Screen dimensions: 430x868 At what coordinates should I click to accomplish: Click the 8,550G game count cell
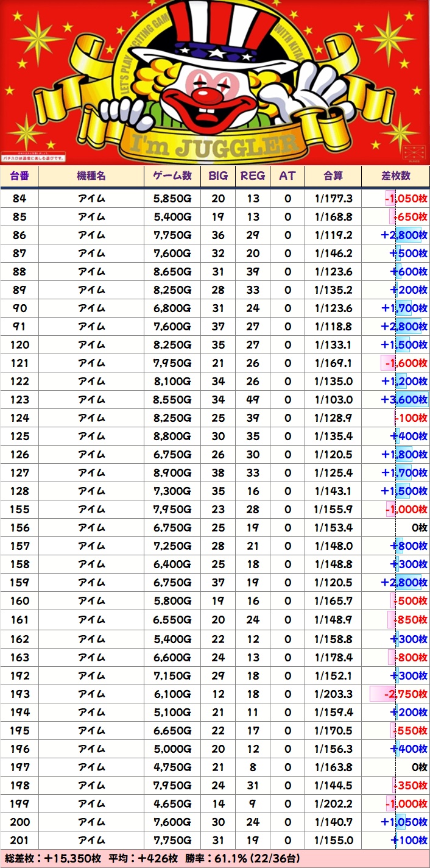coord(172,400)
